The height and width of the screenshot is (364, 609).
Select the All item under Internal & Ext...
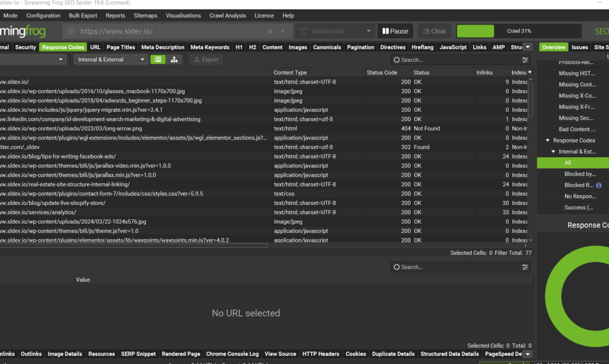pyautogui.click(x=573, y=163)
